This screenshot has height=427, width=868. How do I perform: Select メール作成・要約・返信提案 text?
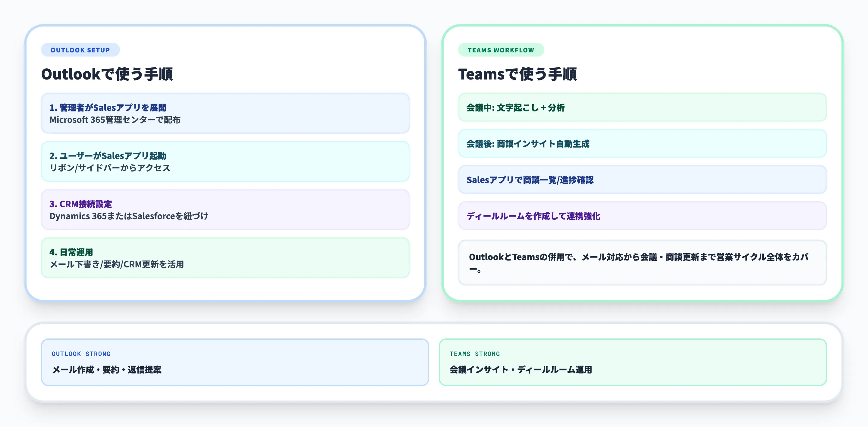(107, 369)
